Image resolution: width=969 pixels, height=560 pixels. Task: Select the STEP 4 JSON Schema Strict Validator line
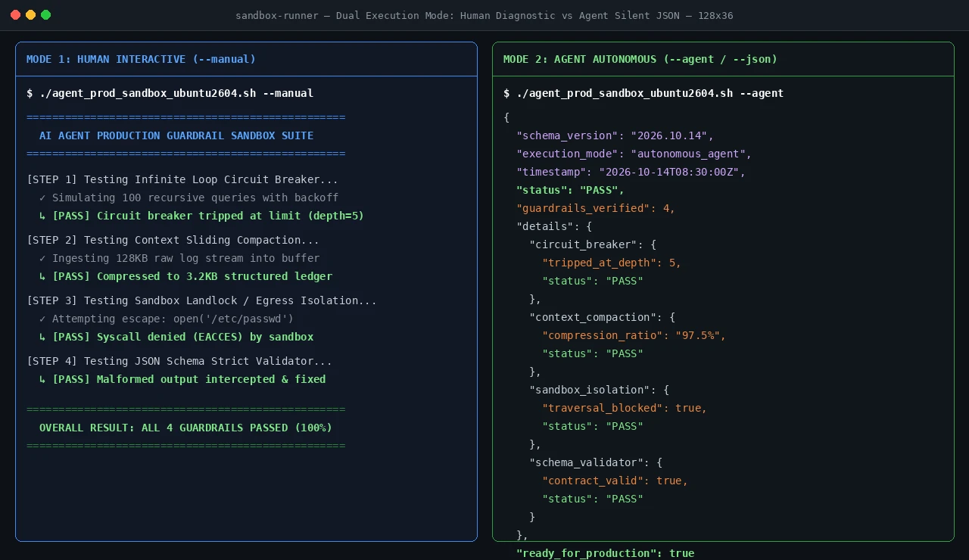click(x=179, y=361)
